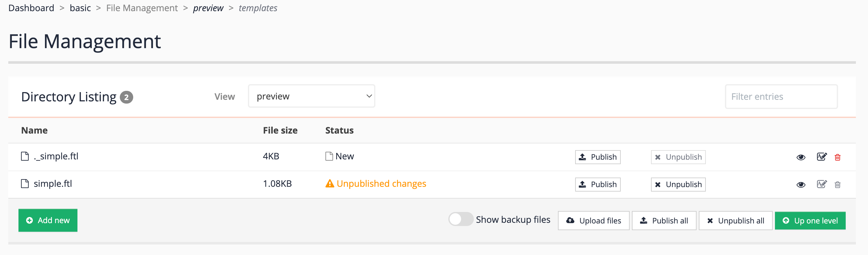
Task: Click the upload cloud icon on Upload files
Action: (570, 220)
